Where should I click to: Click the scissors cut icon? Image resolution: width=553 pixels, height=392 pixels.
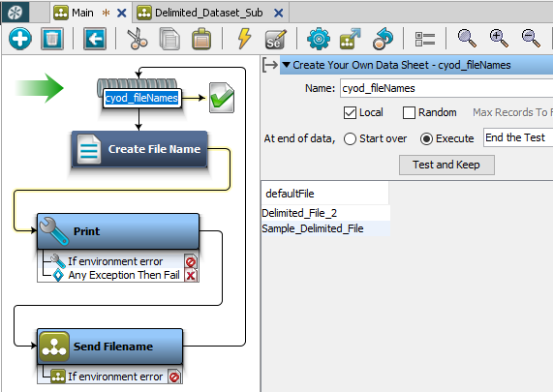[x=138, y=39]
